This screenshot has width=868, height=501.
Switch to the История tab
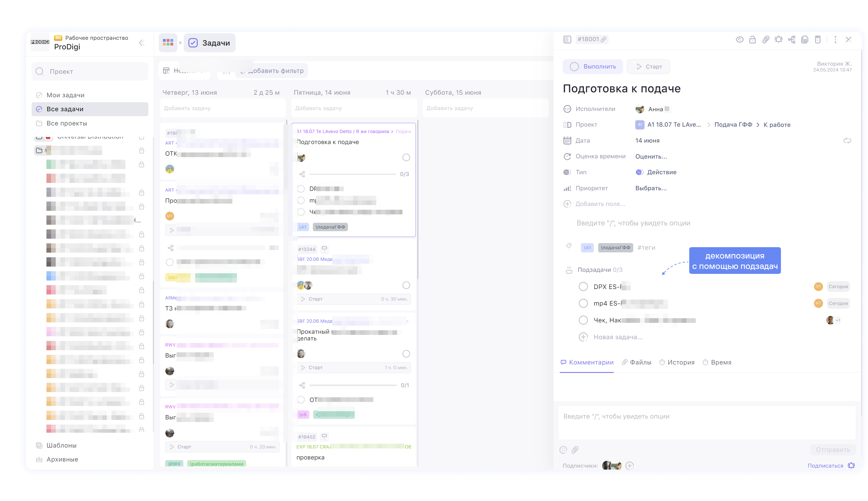click(x=677, y=362)
